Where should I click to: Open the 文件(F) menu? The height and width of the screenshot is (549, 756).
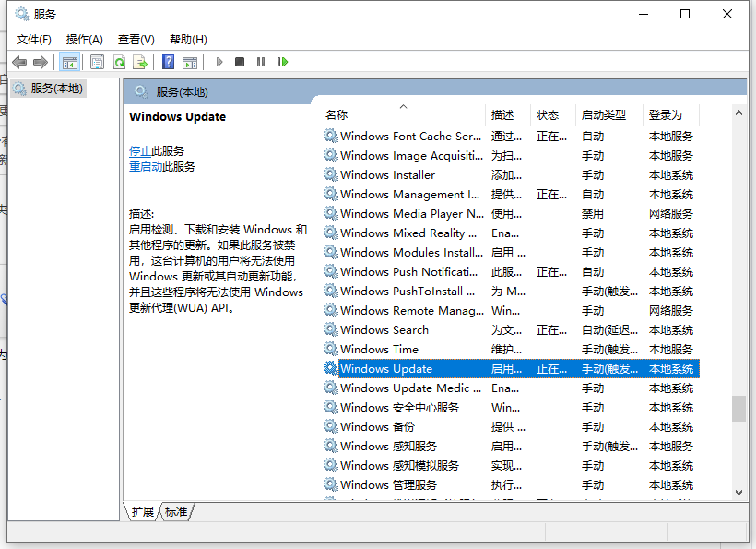click(x=34, y=40)
